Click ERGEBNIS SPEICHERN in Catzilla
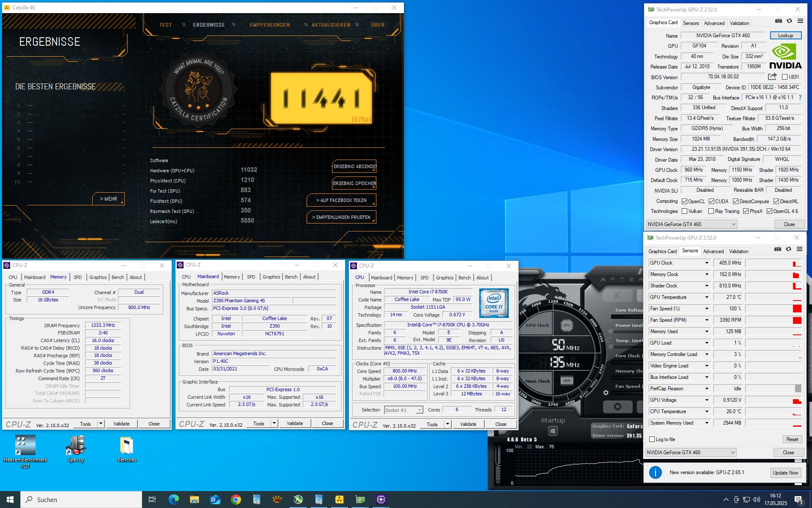 point(354,183)
